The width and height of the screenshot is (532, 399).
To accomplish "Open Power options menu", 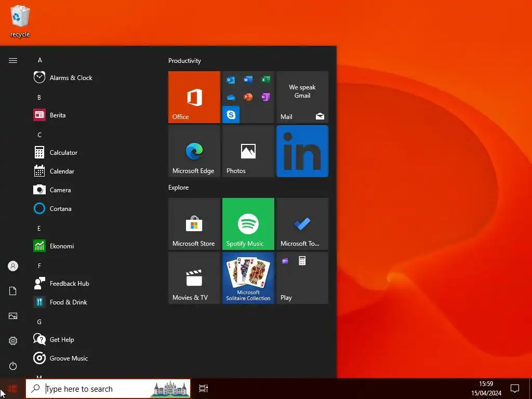I will click(x=13, y=366).
